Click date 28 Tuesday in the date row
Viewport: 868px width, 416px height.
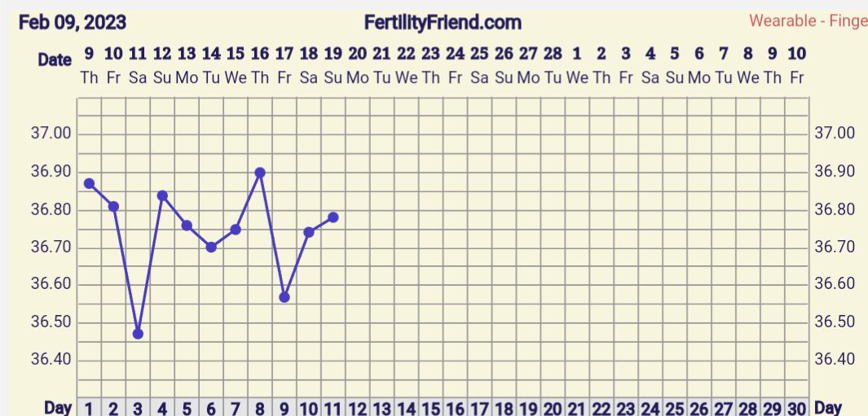click(x=553, y=64)
